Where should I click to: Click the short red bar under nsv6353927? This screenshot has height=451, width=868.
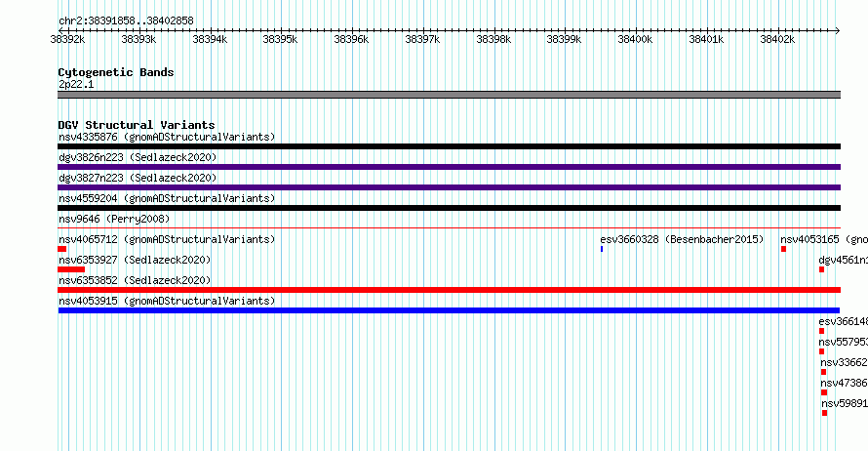click(x=71, y=269)
